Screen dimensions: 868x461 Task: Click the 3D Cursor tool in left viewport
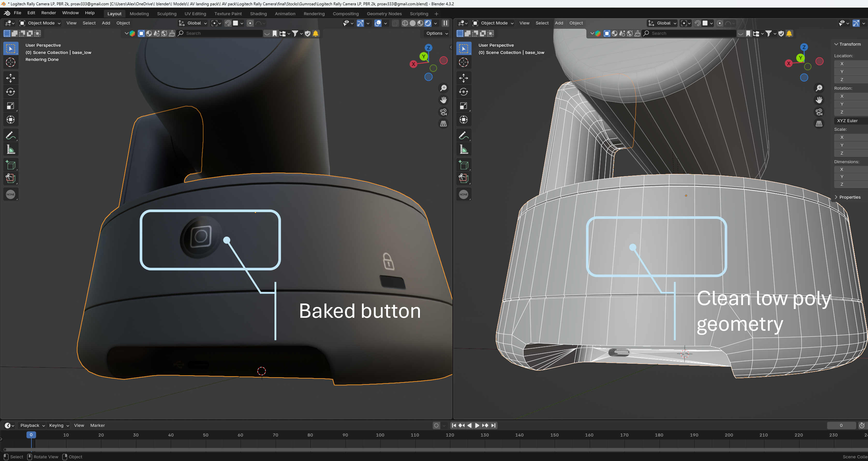pyautogui.click(x=10, y=62)
